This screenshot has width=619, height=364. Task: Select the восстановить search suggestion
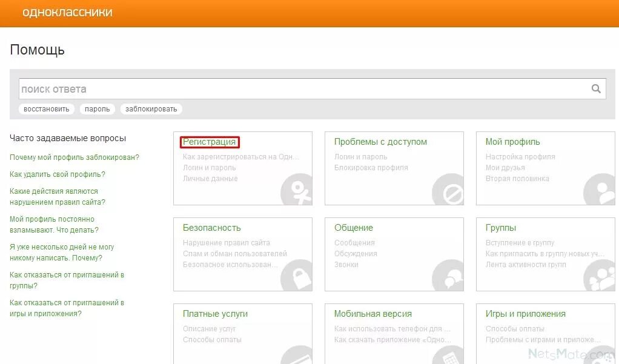[46, 109]
